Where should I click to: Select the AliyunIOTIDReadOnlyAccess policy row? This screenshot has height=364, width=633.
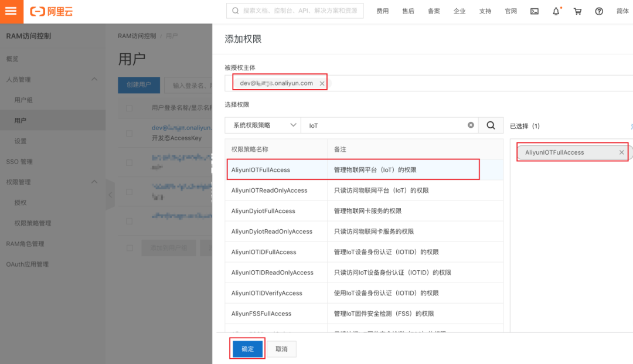pos(364,273)
